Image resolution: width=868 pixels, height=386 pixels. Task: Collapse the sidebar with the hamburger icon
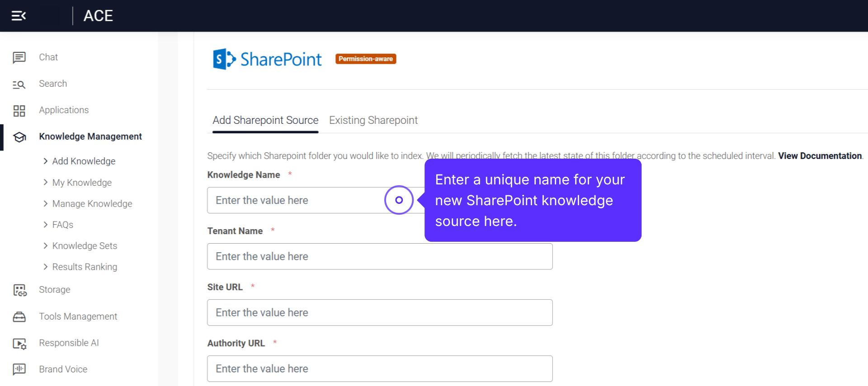pyautogui.click(x=19, y=16)
